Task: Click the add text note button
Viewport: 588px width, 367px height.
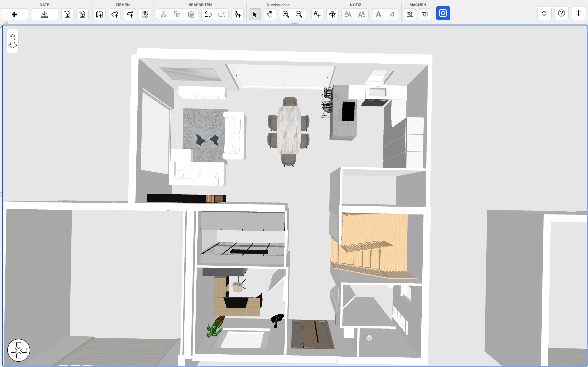Action: click(x=317, y=14)
